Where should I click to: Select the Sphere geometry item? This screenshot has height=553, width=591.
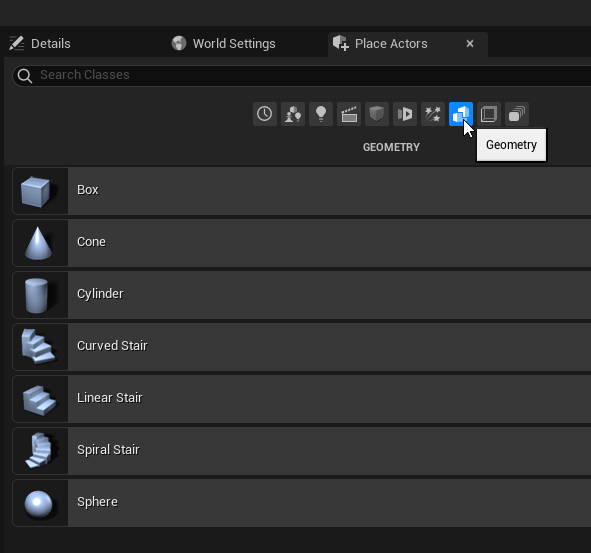[x=302, y=503]
